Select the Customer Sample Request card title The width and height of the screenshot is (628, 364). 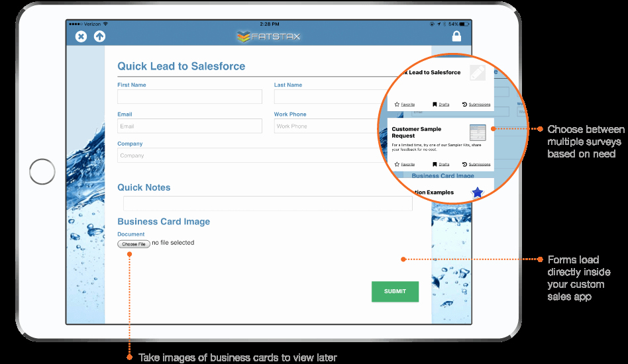417,132
